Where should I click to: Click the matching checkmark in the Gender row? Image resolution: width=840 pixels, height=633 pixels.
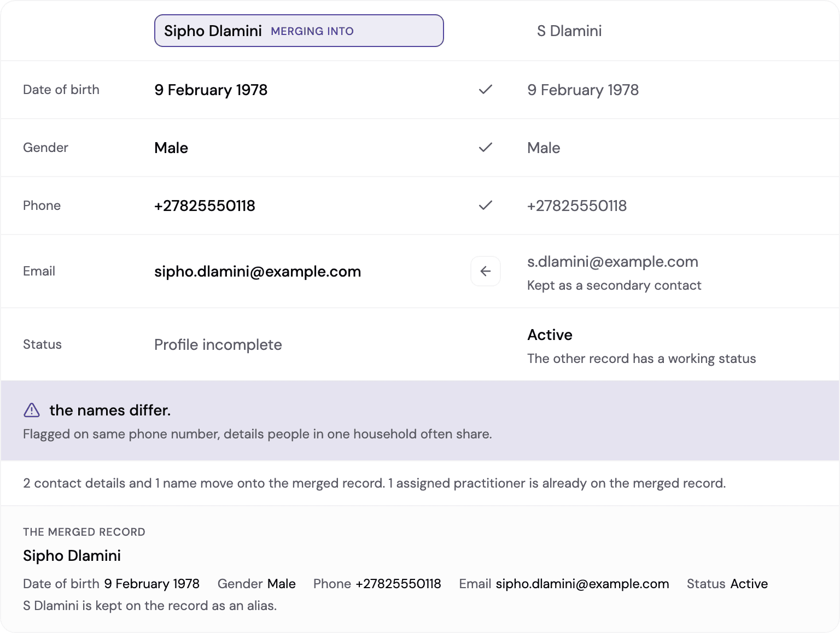click(x=486, y=148)
